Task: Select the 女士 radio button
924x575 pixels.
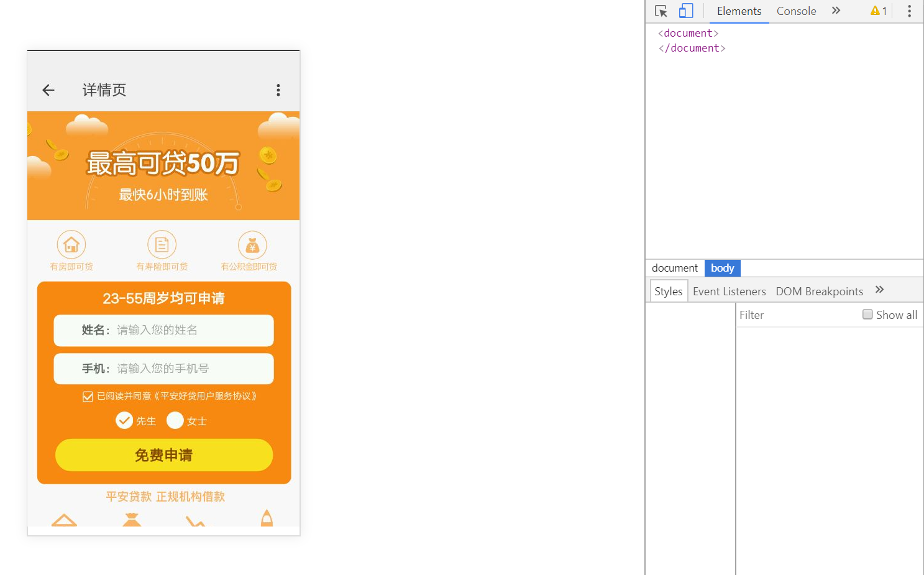Action: 175,420
